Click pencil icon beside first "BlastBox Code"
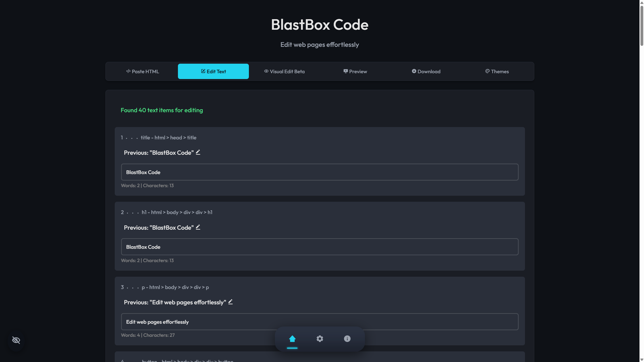This screenshot has height=362, width=644. 198,152
